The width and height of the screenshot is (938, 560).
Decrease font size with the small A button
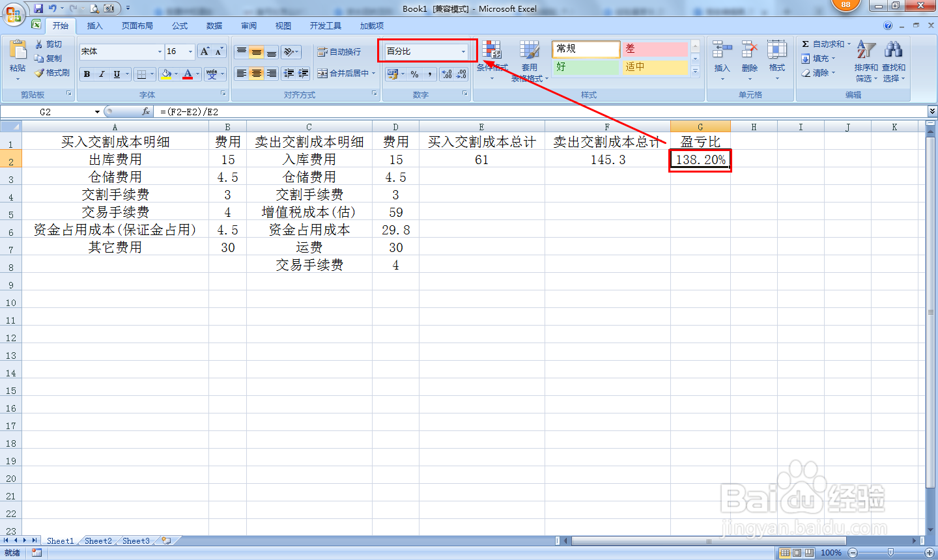(x=219, y=51)
